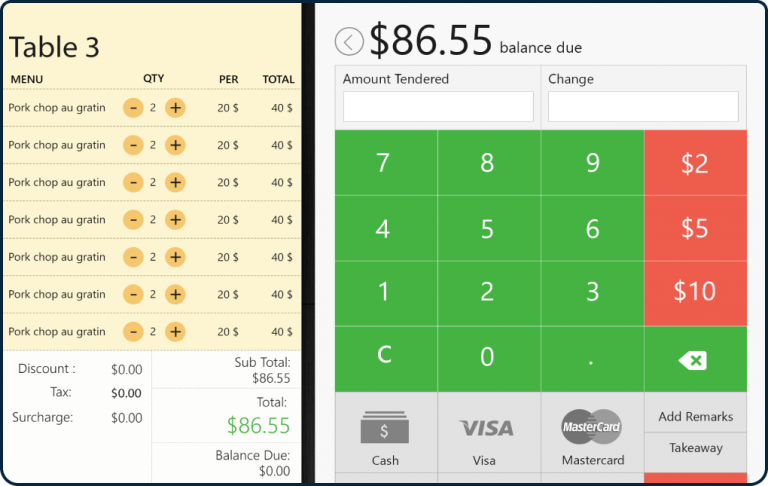The image size is (768, 486).
Task: Mark the order as Takeaway
Action: point(696,448)
